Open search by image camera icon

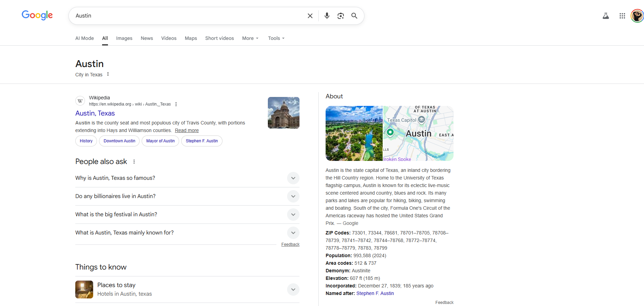coord(340,16)
